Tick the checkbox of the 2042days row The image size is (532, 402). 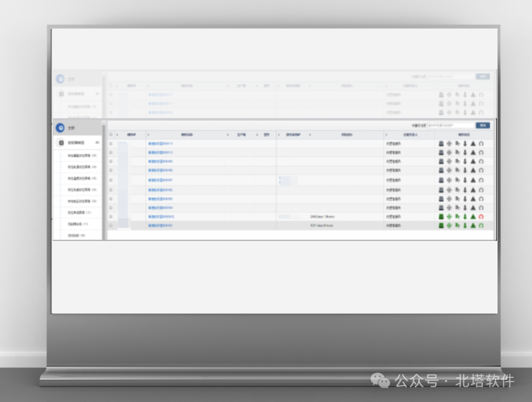pos(111,216)
